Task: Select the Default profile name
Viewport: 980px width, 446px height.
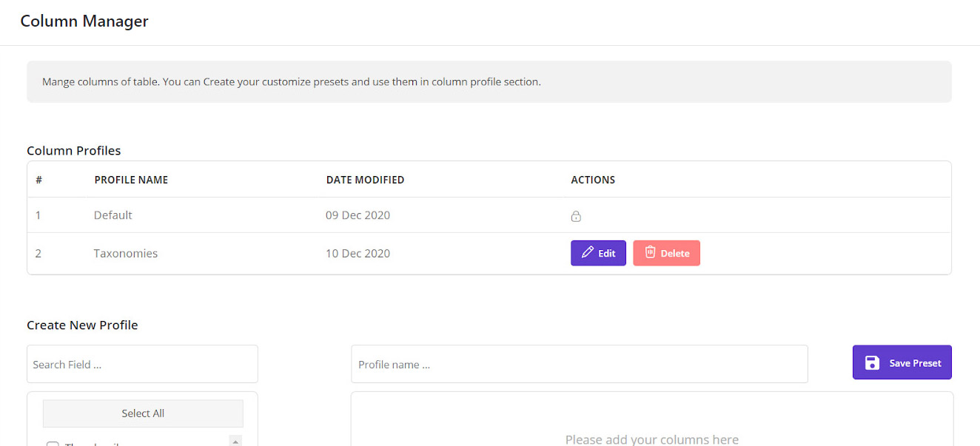Action: click(113, 215)
